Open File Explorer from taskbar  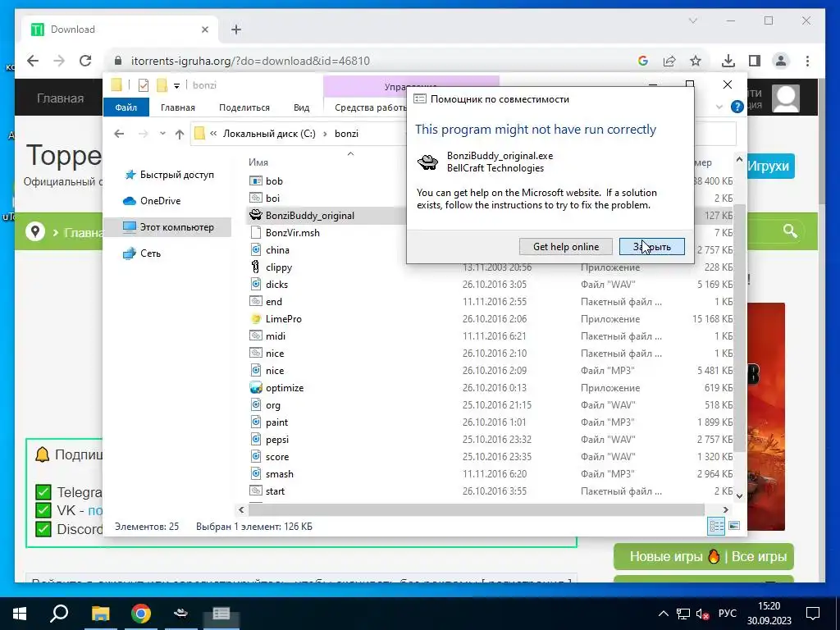pyautogui.click(x=100, y=614)
